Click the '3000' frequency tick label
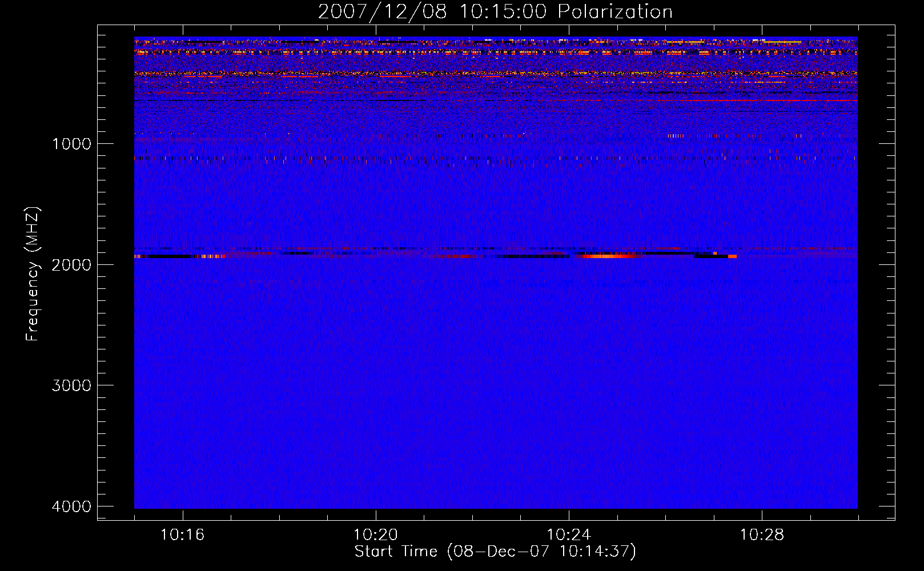The height and width of the screenshot is (571, 924). [x=71, y=385]
